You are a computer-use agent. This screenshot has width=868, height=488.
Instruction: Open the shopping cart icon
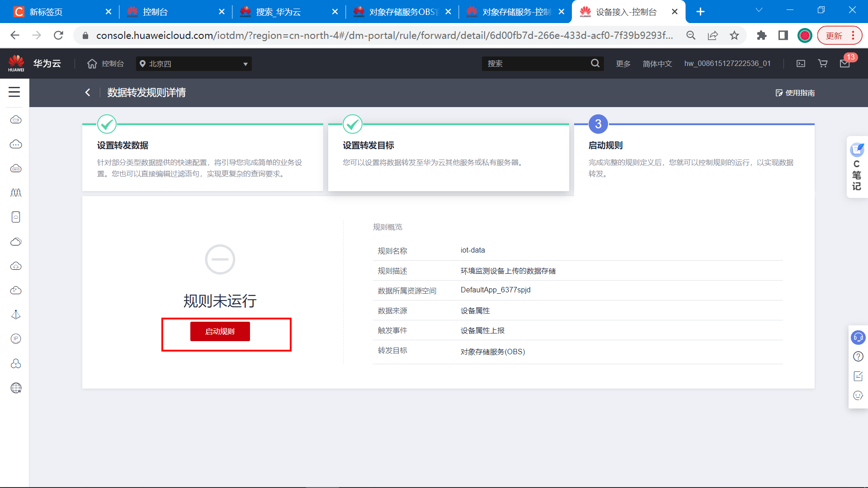tap(823, 64)
